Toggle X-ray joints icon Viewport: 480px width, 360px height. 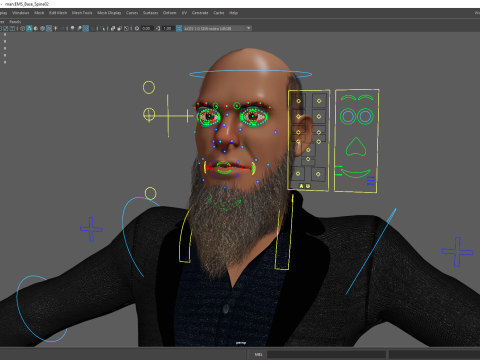pos(126,28)
